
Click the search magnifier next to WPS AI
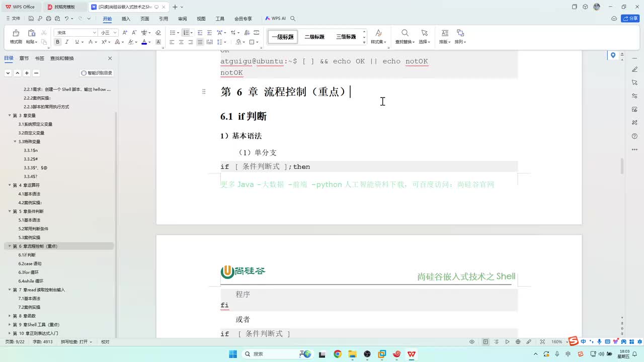click(x=293, y=19)
